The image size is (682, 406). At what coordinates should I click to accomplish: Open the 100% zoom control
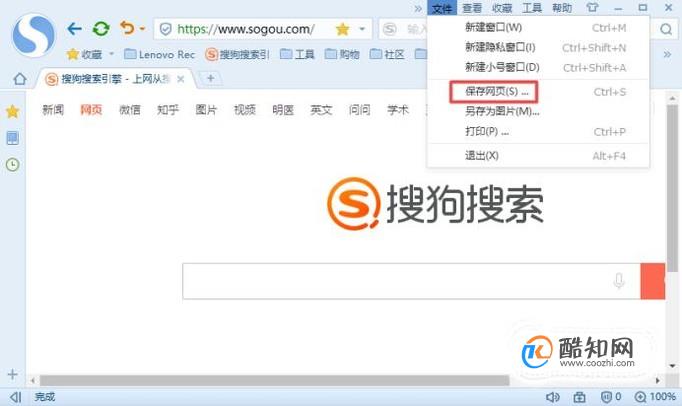click(655, 397)
